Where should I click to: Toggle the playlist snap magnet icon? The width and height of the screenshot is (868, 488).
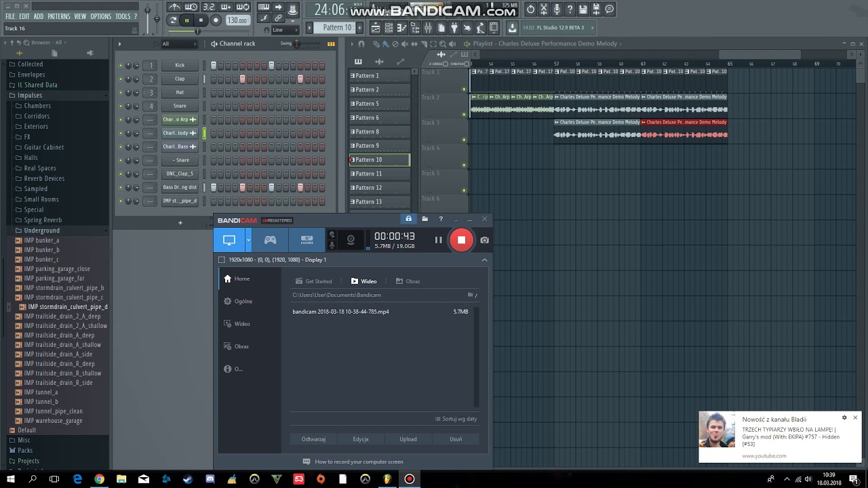361,44
